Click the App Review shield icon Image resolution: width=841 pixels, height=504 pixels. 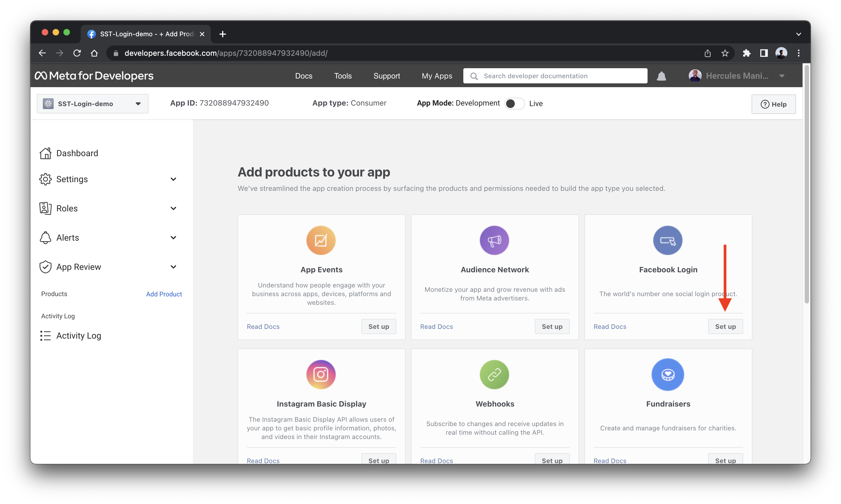(x=46, y=267)
